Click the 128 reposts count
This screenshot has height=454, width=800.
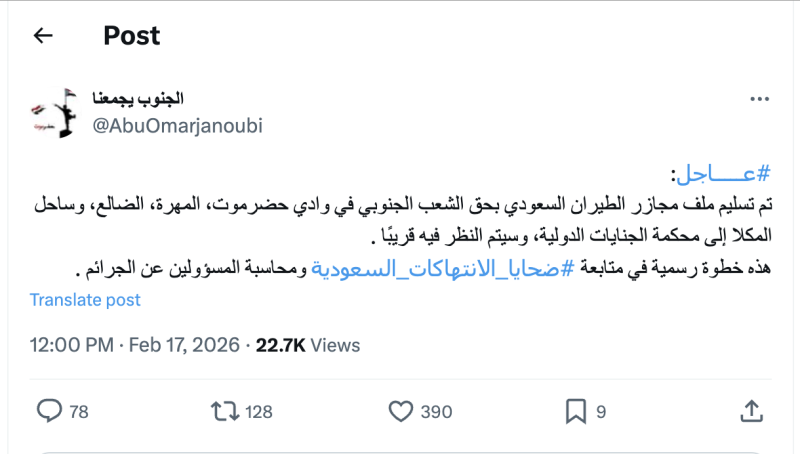click(x=258, y=411)
